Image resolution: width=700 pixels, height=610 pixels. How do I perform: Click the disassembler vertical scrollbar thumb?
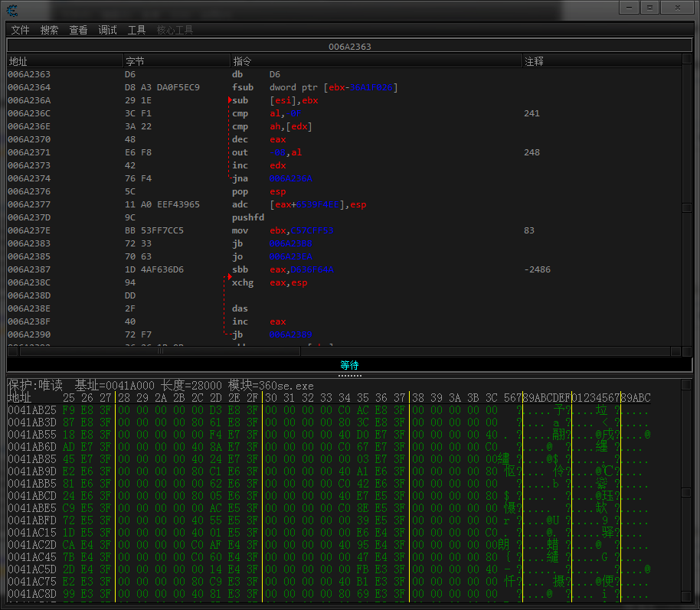(x=686, y=208)
